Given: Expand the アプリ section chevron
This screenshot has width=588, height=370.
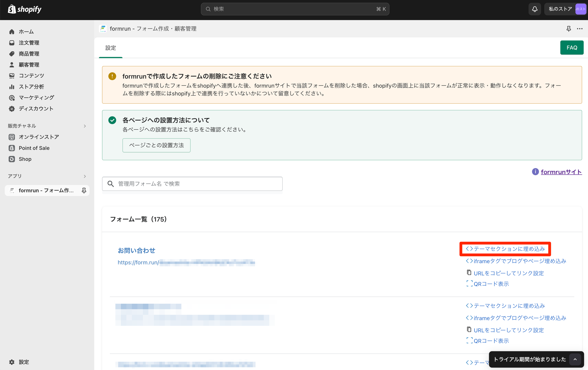Looking at the screenshot, I should pyautogui.click(x=85, y=176).
